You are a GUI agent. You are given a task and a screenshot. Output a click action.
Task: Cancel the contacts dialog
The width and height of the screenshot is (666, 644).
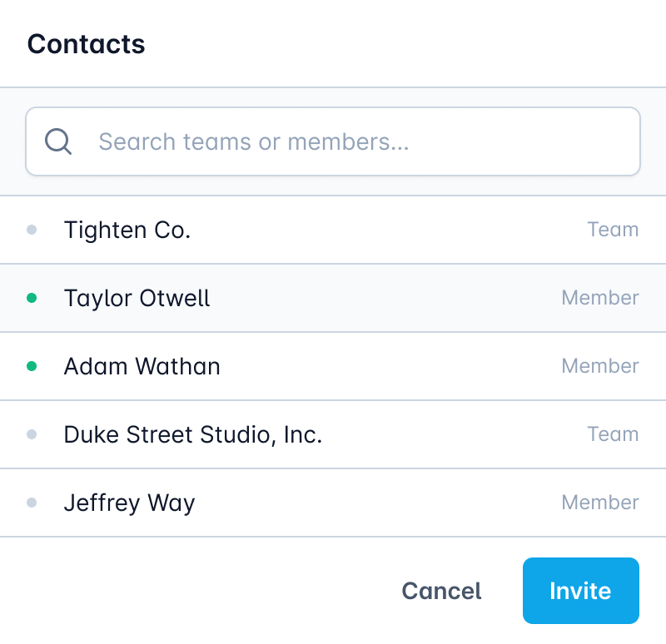pos(441,591)
